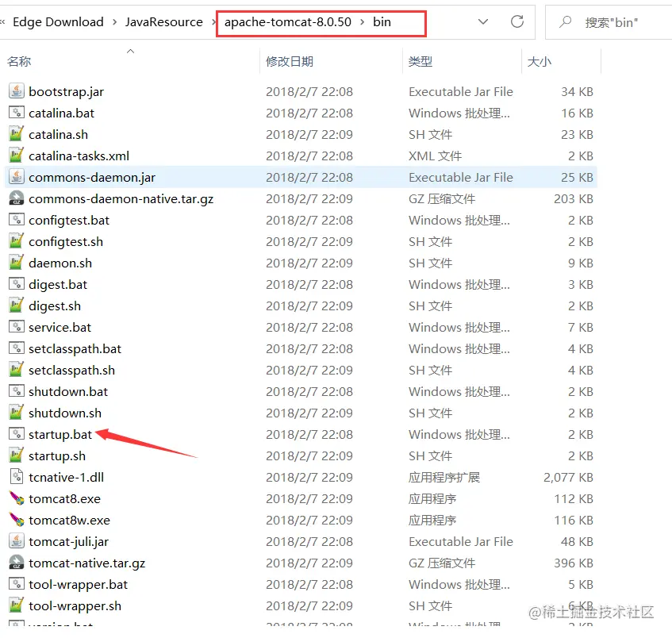Sort files by 名称 column

[x=19, y=61]
